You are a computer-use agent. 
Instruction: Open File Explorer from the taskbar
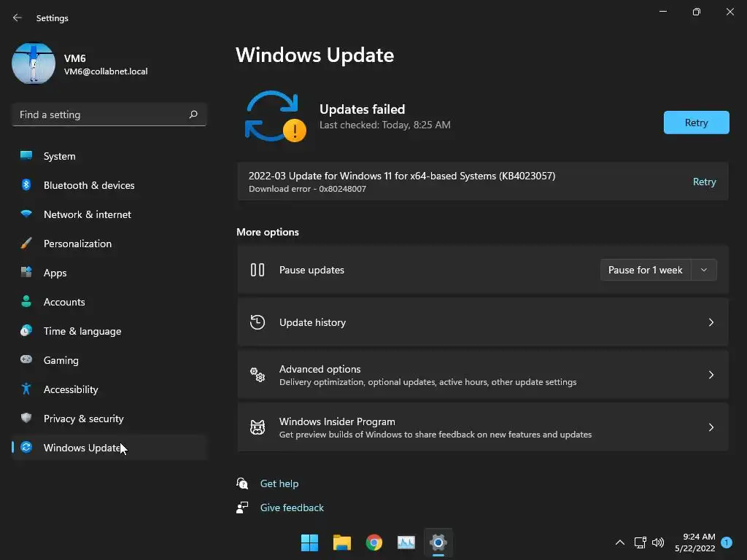[x=341, y=542]
